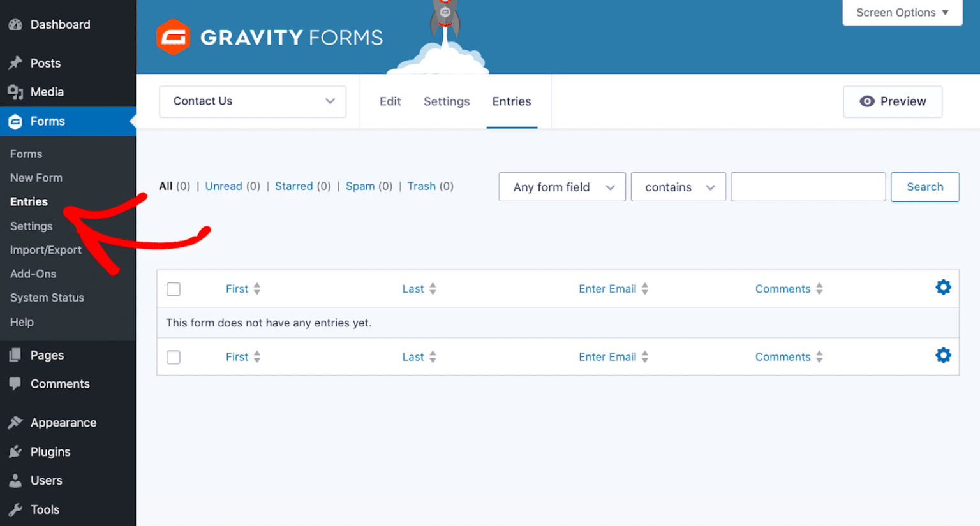
Task: Expand the Any form field dropdown
Action: pyautogui.click(x=561, y=187)
